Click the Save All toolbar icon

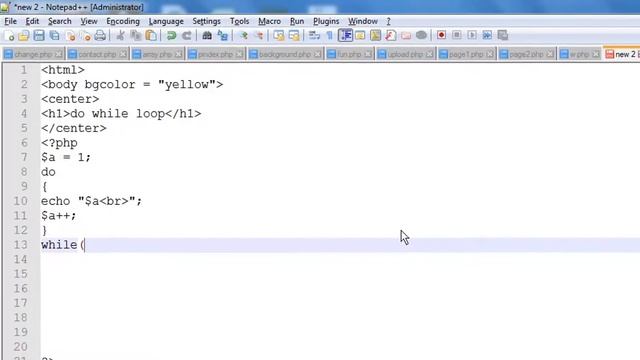tap(54, 36)
